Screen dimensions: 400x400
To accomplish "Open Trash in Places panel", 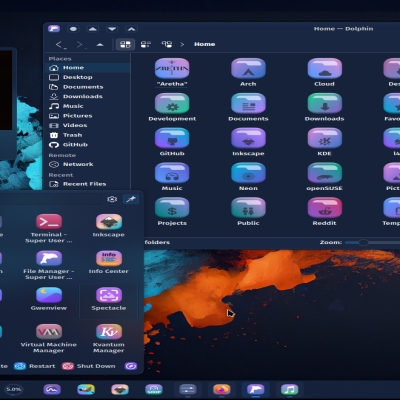I will coord(88,135).
